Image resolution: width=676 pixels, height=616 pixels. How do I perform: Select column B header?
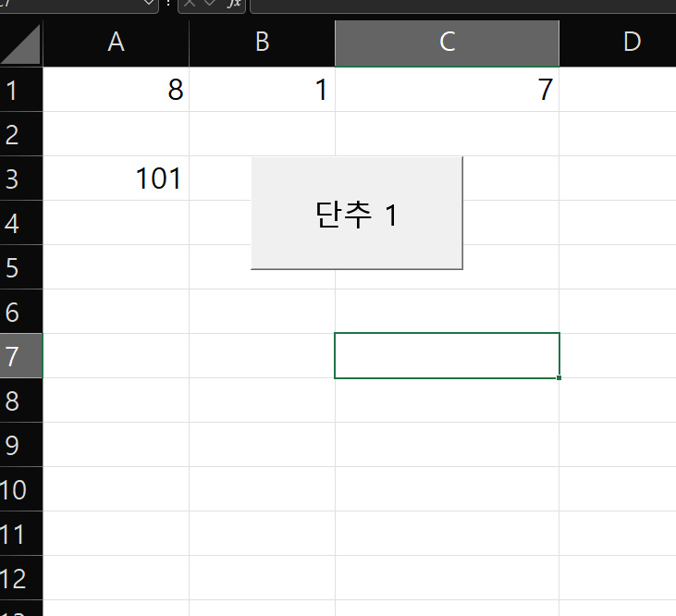tap(262, 43)
